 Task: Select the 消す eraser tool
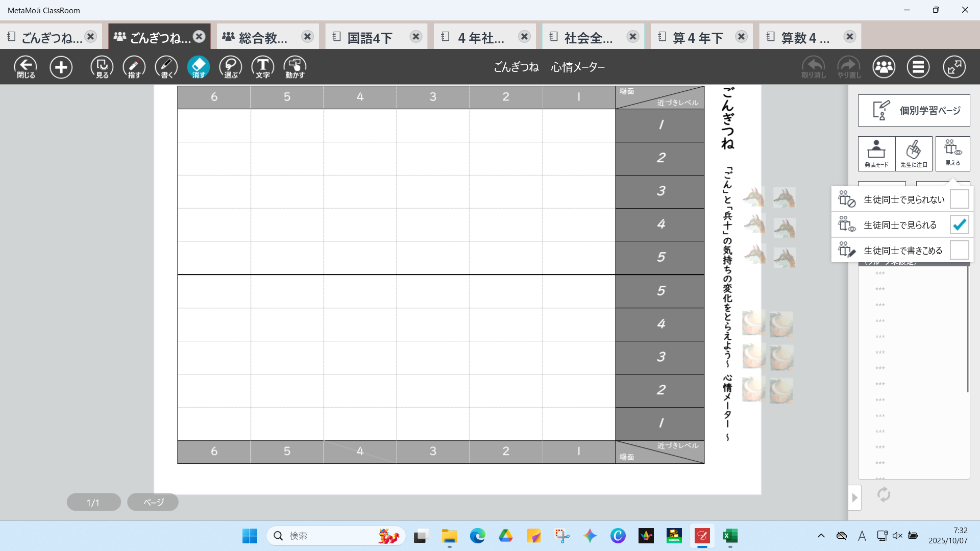coord(198,67)
